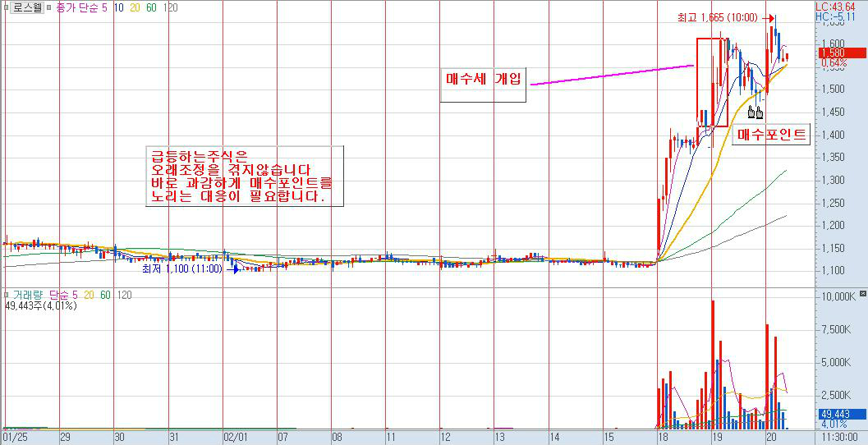Click the 거래량 volume legend label

tap(26, 295)
